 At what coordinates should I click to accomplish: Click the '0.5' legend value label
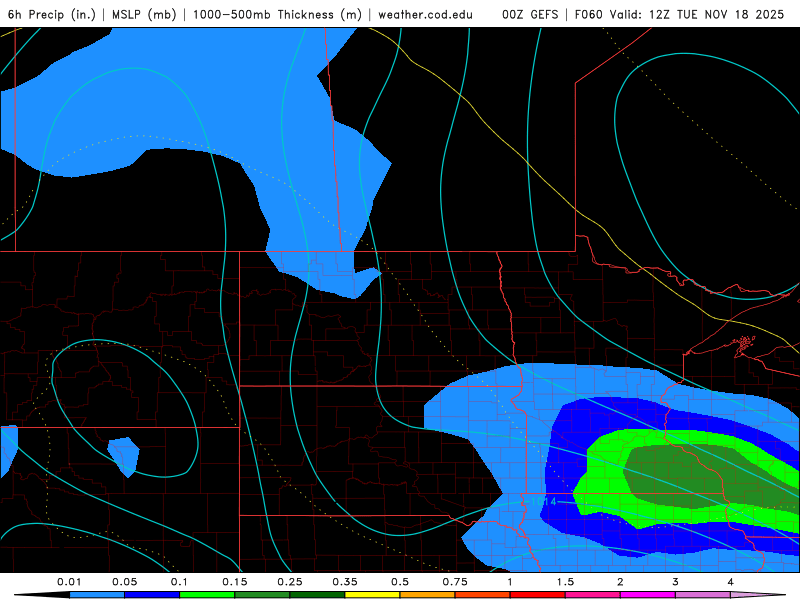[x=400, y=582]
